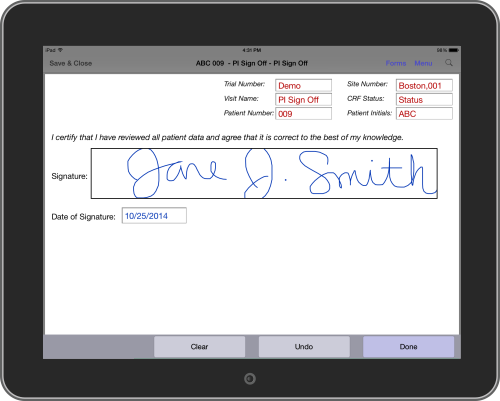Tap the certification statement text
This screenshot has height=401, width=500.
227,137
